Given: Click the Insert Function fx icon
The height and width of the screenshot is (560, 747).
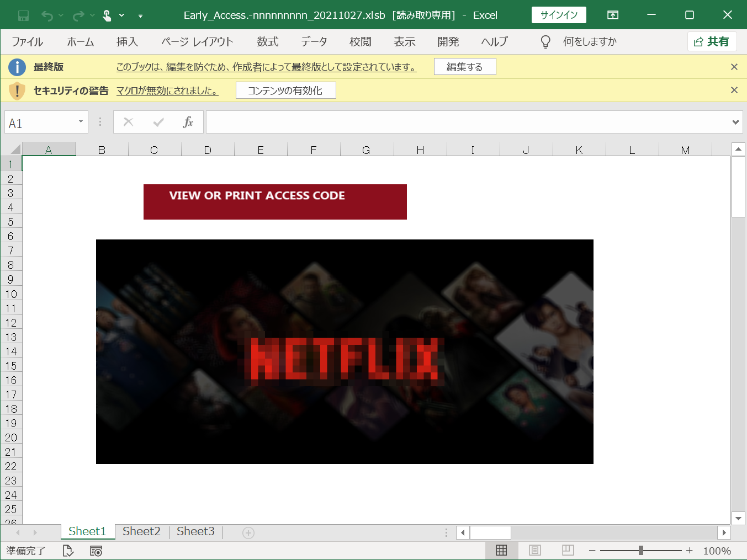Looking at the screenshot, I should click(188, 122).
